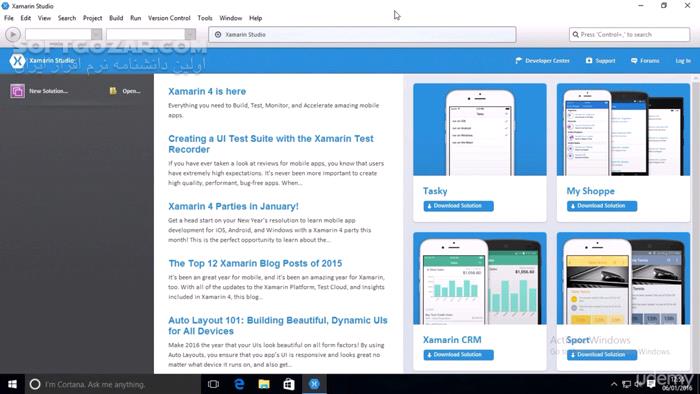Open the Help menu
The height and width of the screenshot is (394, 700).
coord(255,18)
